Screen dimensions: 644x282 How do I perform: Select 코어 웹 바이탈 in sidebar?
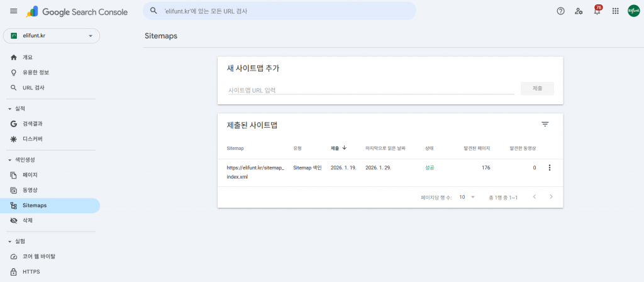tap(39, 256)
